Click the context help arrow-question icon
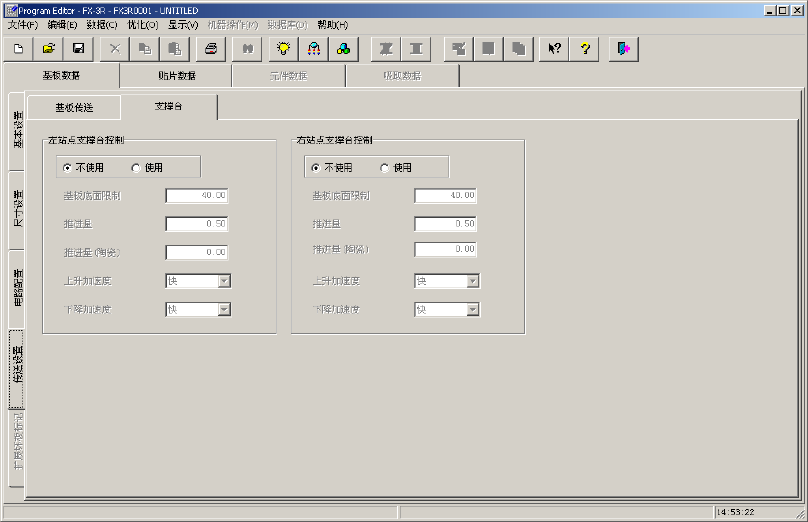 tap(554, 48)
